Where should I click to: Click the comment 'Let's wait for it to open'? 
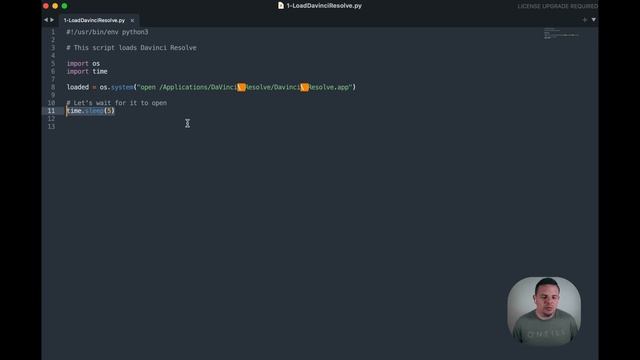pyautogui.click(x=117, y=103)
